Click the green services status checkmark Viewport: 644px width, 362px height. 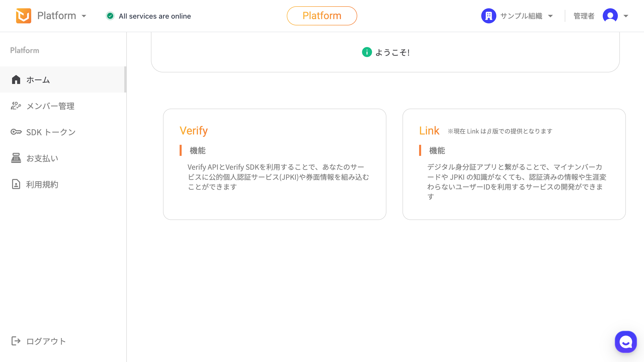(x=110, y=16)
